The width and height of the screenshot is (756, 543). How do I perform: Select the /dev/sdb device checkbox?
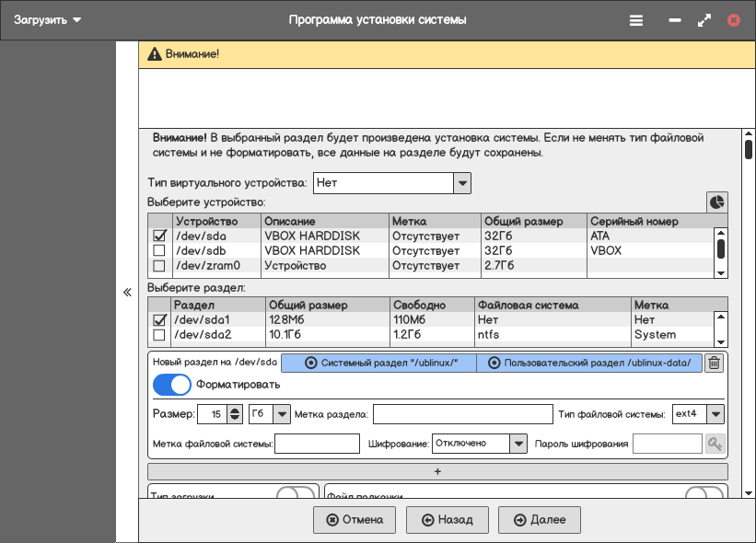159,250
